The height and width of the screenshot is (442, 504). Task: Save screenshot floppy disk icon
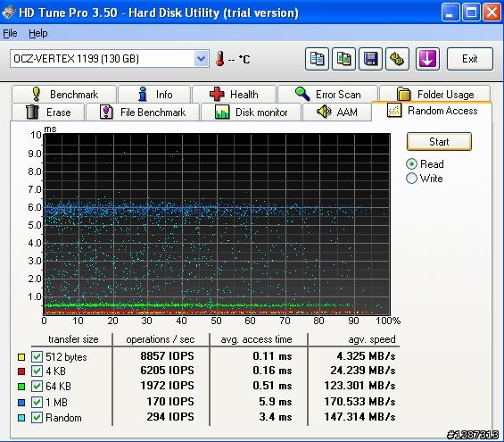[x=370, y=59]
